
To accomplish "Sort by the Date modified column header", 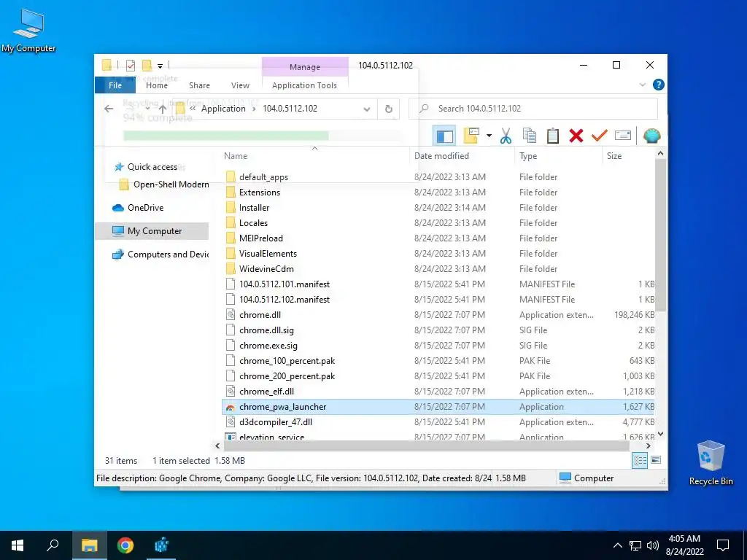I will tap(441, 156).
